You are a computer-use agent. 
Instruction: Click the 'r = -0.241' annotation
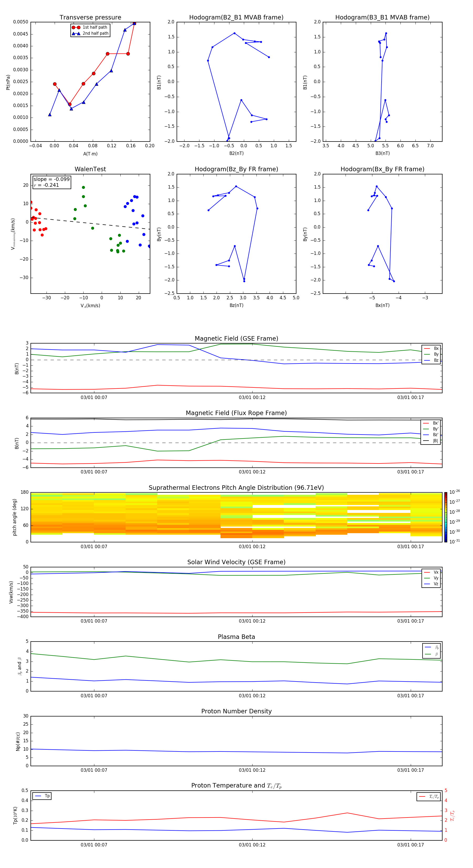(47, 185)
